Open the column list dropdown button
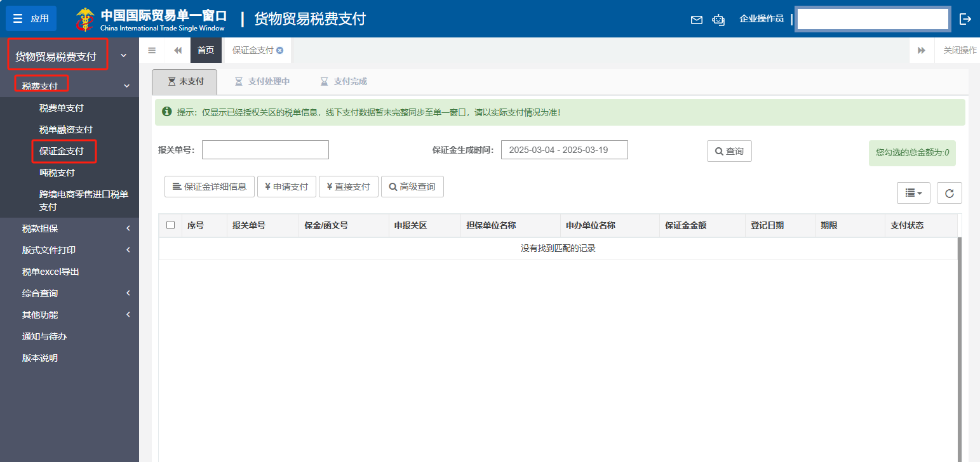 pos(914,193)
